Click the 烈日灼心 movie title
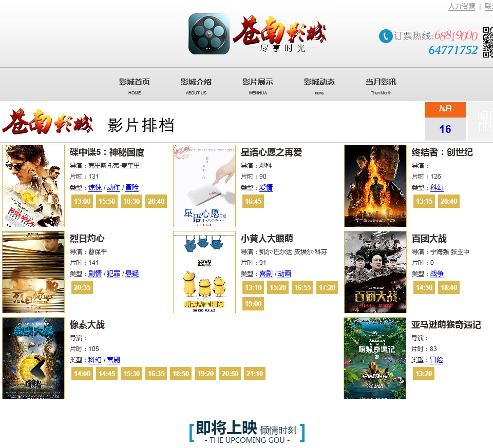Viewport: 493px width, 448px height. (87, 239)
